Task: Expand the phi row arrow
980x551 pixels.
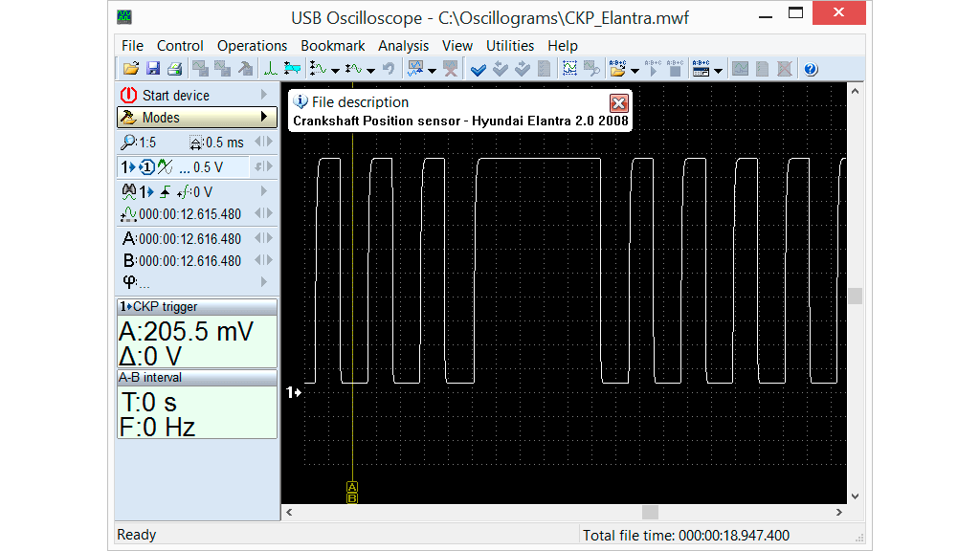Action: coord(264,282)
